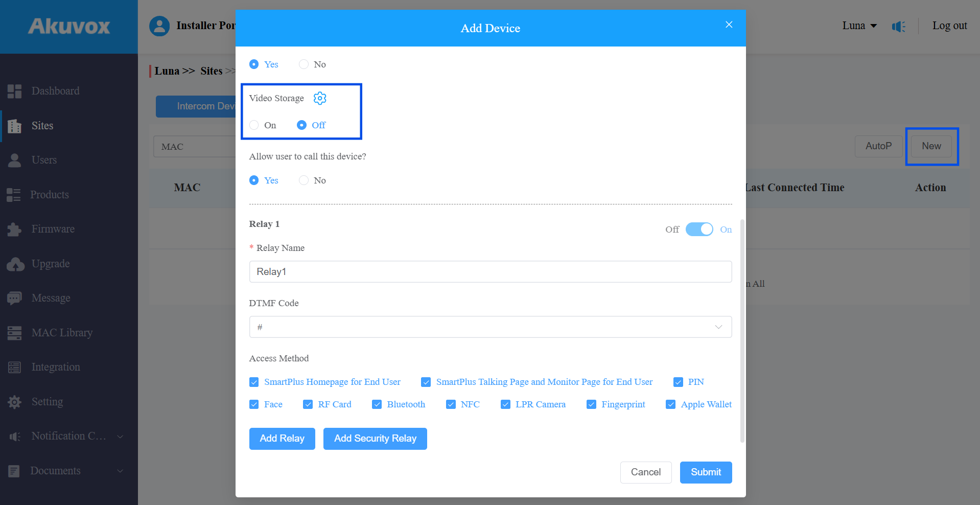Click the Products list icon
The height and width of the screenshot is (505, 980).
(x=14, y=195)
